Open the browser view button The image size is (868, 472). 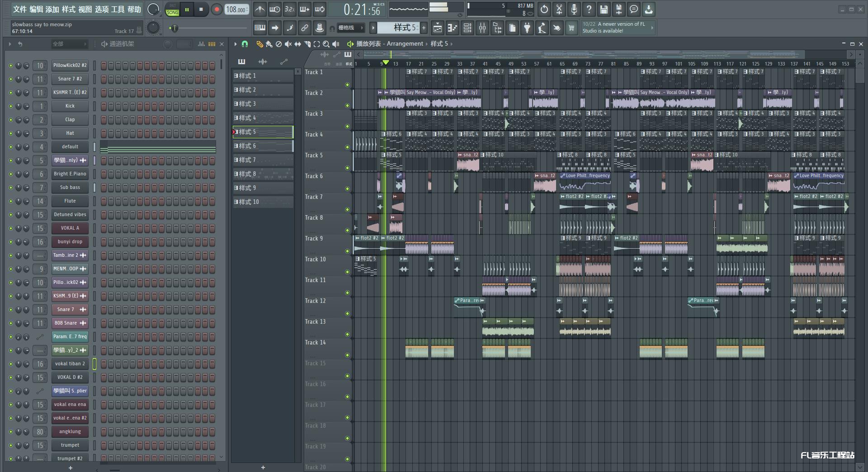pyautogui.click(x=497, y=28)
